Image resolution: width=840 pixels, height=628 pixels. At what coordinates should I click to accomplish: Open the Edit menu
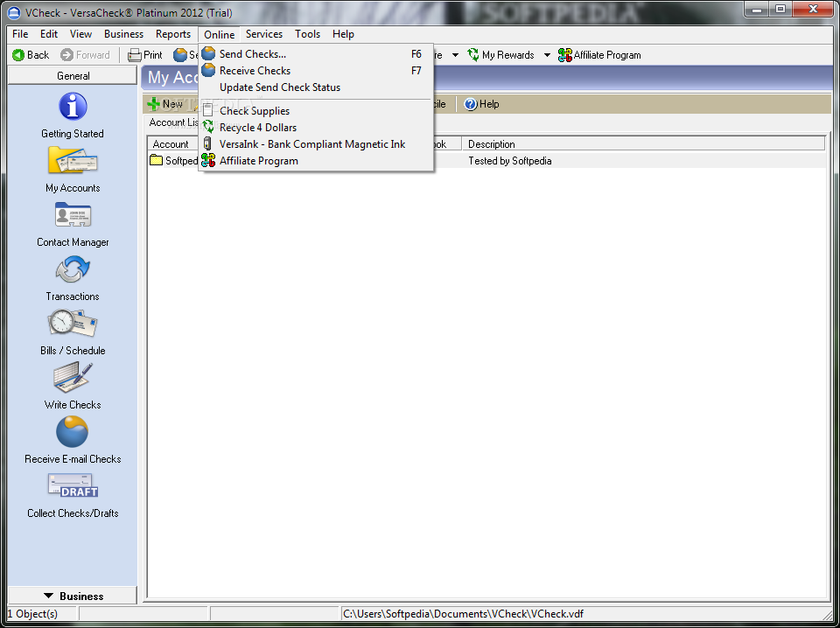pos(49,34)
